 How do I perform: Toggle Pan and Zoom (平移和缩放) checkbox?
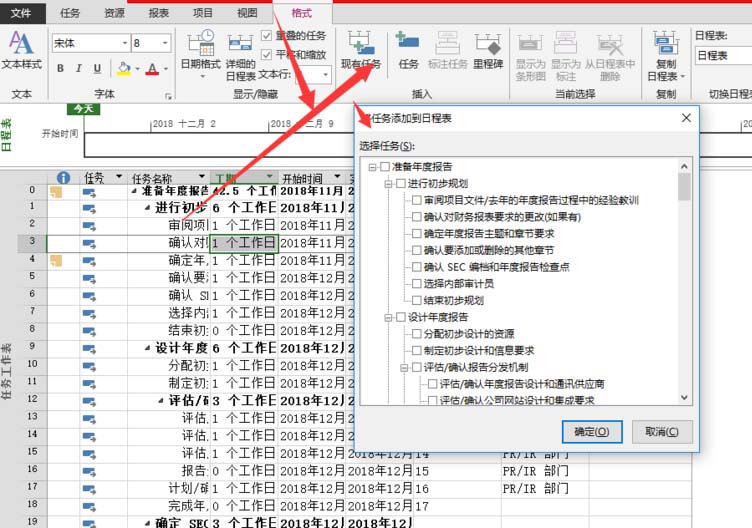[x=267, y=54]
